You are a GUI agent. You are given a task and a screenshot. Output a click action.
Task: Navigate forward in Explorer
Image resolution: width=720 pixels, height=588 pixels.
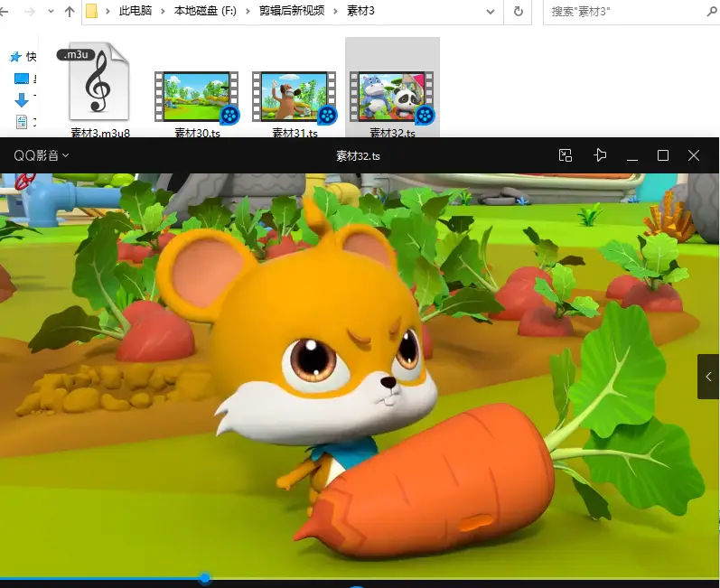coord(30,12)
